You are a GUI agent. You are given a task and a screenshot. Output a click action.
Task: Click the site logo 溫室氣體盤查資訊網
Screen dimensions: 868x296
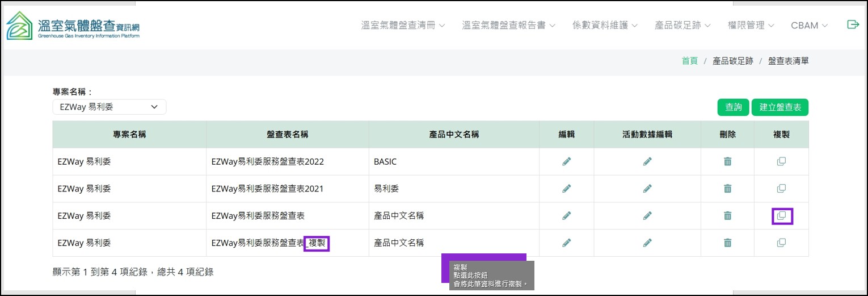[73, 26]
